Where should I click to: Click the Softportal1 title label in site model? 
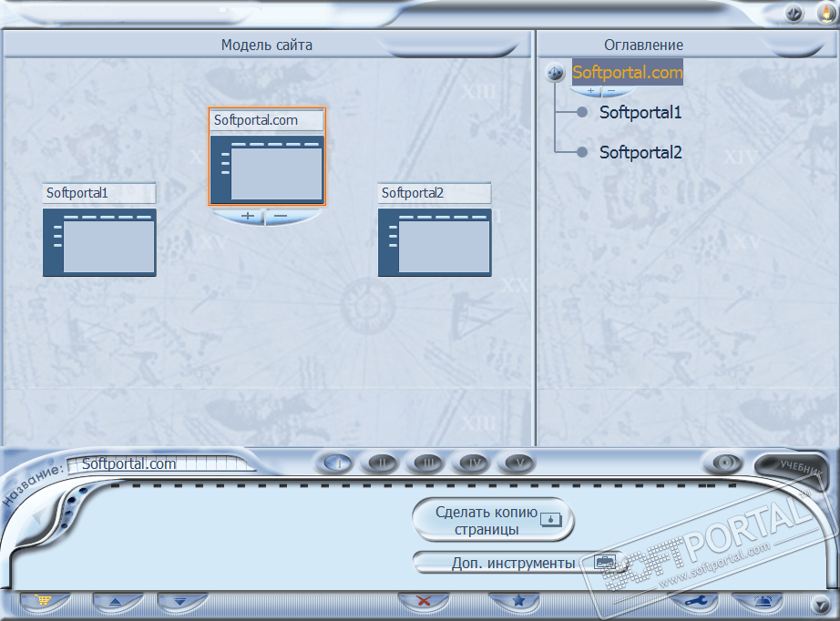[x=99, y=193]
